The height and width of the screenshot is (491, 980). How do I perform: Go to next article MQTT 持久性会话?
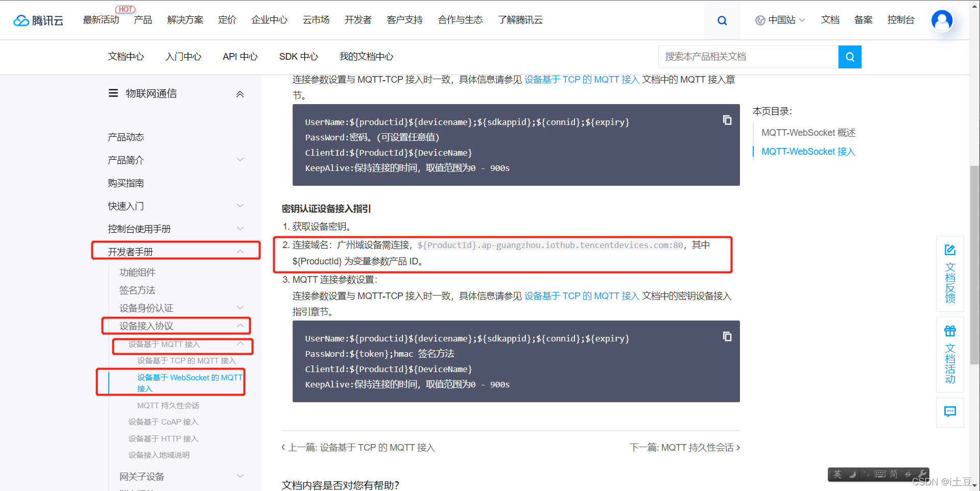point(685,448)
